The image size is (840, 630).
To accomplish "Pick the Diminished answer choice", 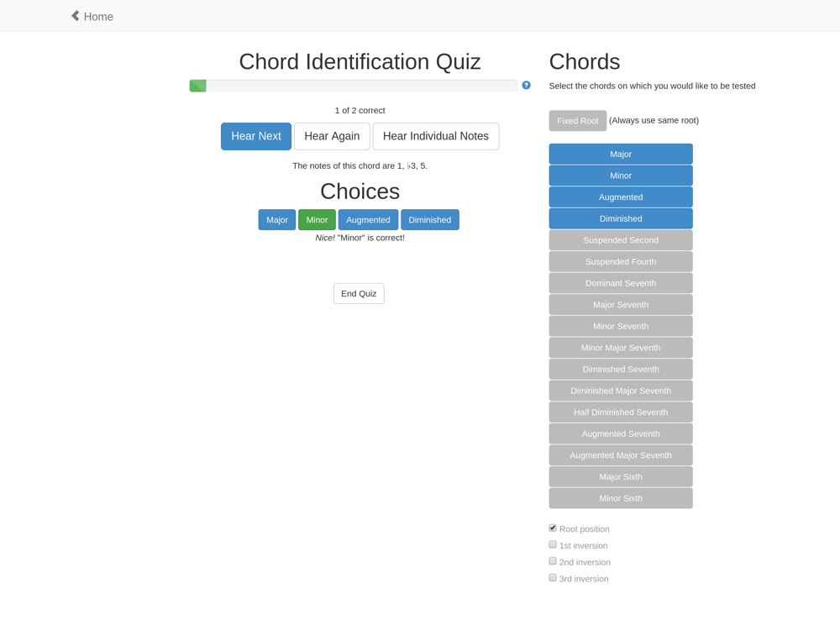I will point(429,220).
